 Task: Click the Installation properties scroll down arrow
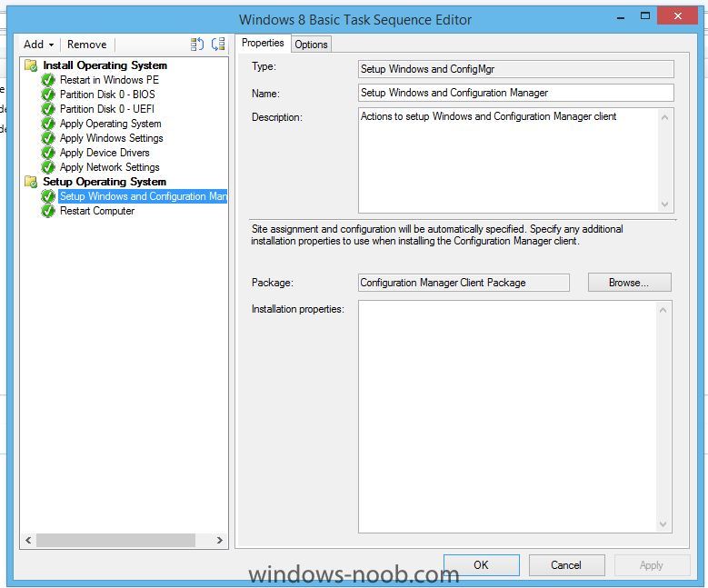coord(663,524)
